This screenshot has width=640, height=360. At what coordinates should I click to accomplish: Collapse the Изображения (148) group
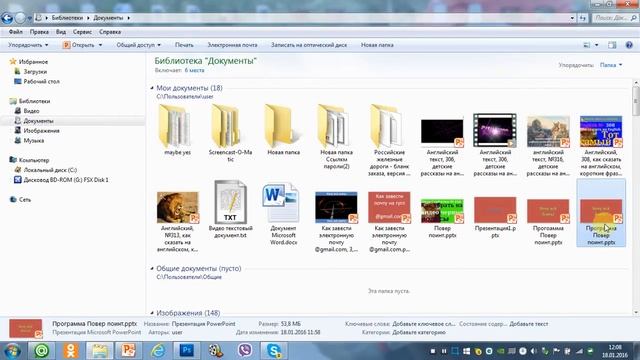(152, 313)
